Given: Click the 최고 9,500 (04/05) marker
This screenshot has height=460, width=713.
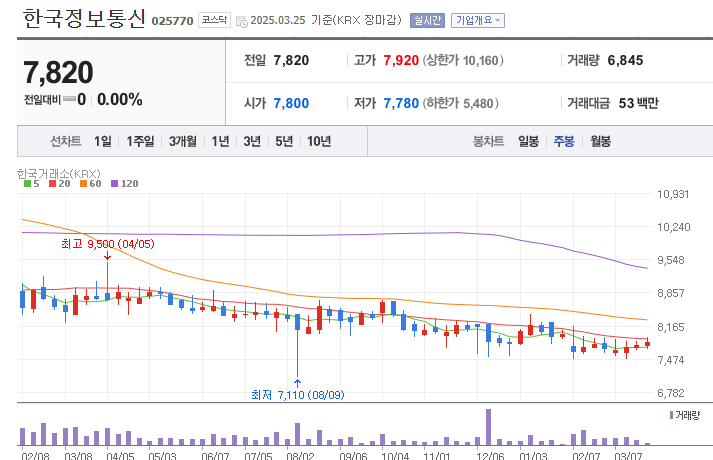Looking at the screenshot, I should (x=108, y=244).
